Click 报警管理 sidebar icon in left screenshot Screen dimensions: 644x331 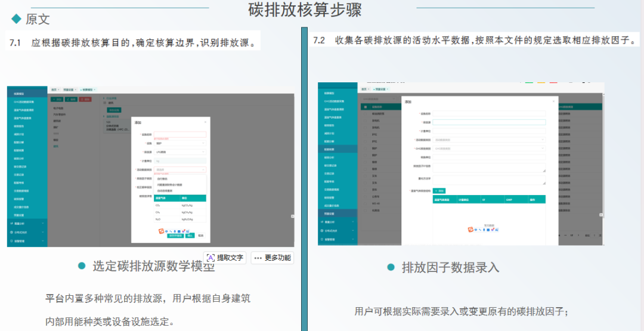coord(11,241)
